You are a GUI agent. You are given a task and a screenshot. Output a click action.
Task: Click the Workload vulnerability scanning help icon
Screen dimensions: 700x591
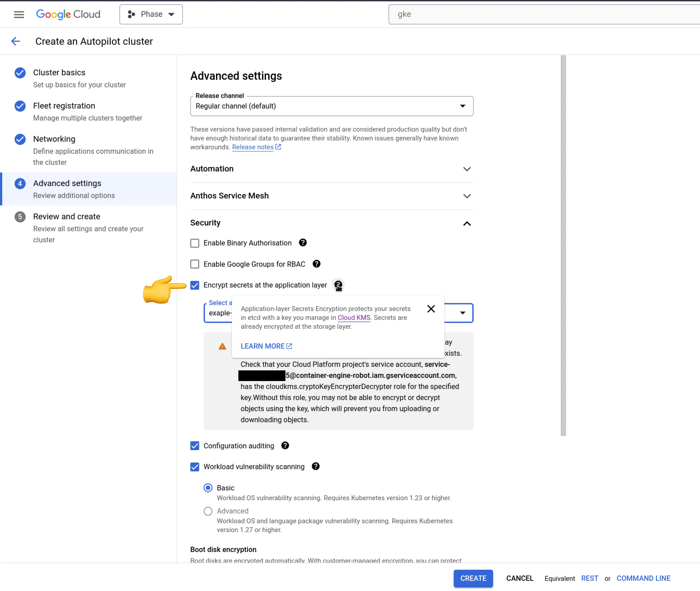(315, 466)
